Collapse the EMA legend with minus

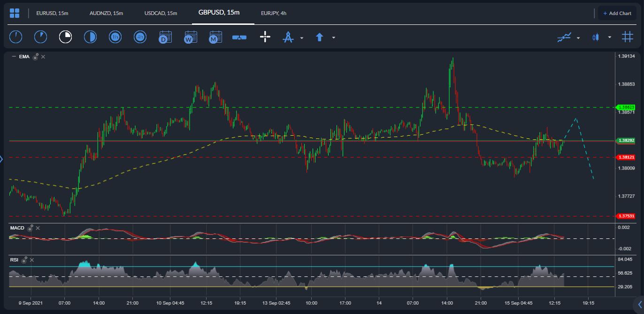[x=14, y=57]
